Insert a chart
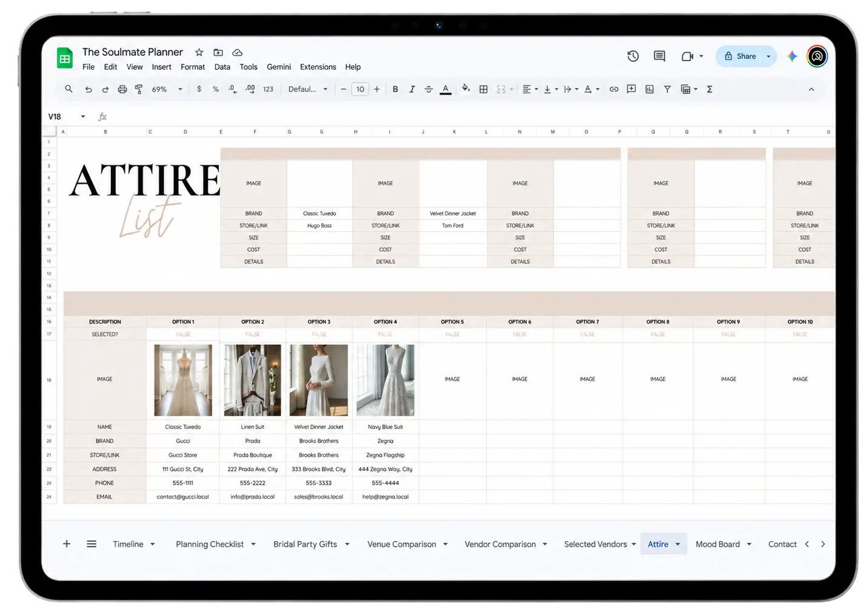The width and height of the screenshot is (868, 615). point(649,89)
